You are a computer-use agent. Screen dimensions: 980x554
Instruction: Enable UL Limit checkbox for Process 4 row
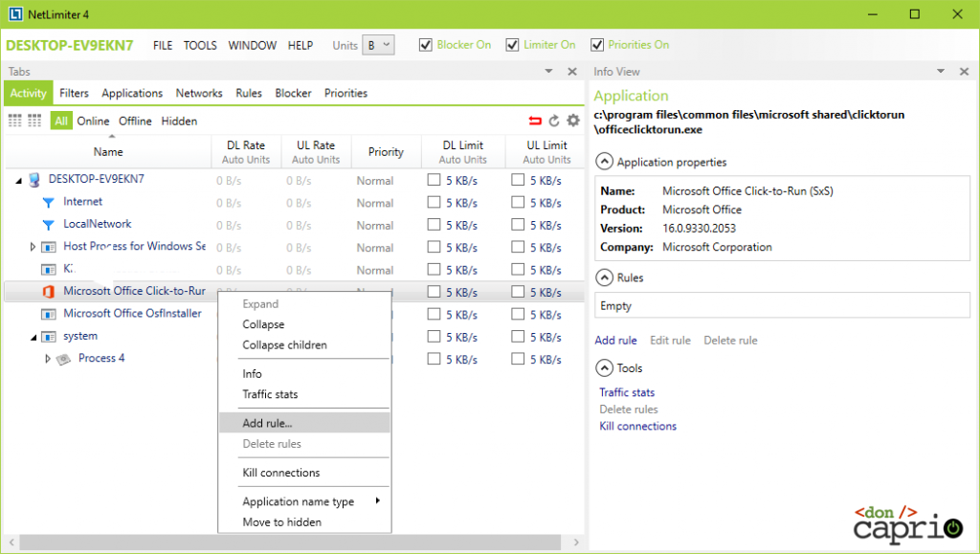click(518, 359)
